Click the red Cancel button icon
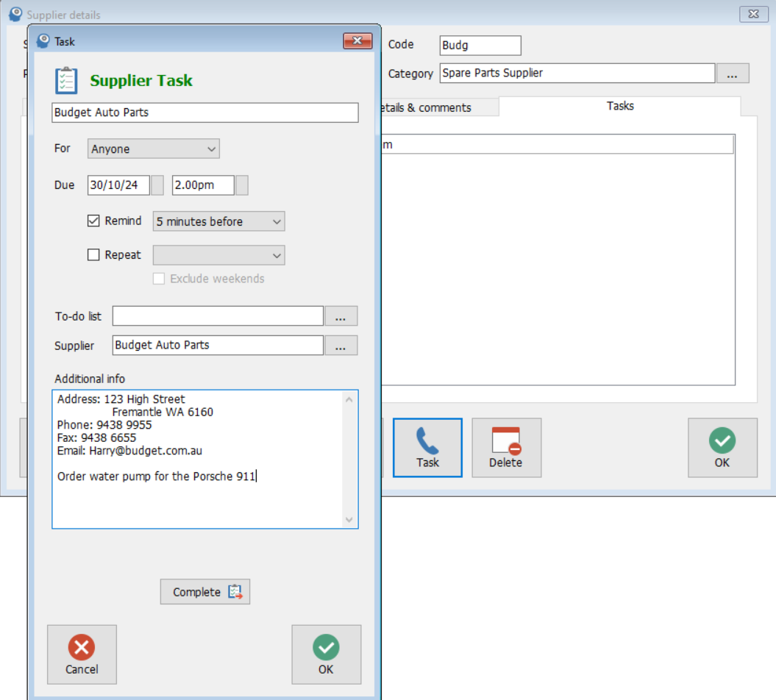This screenshot has width=776, height=700. 82,648
